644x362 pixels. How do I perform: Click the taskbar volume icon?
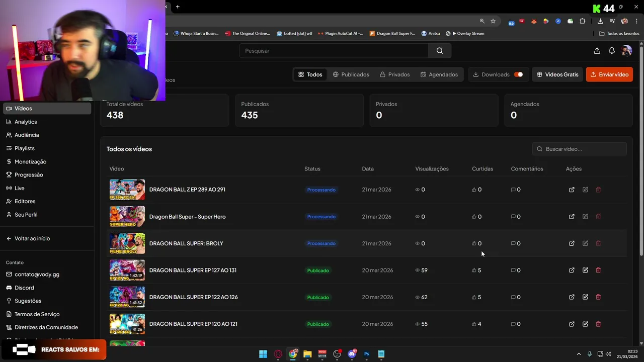tap(608, 354)
